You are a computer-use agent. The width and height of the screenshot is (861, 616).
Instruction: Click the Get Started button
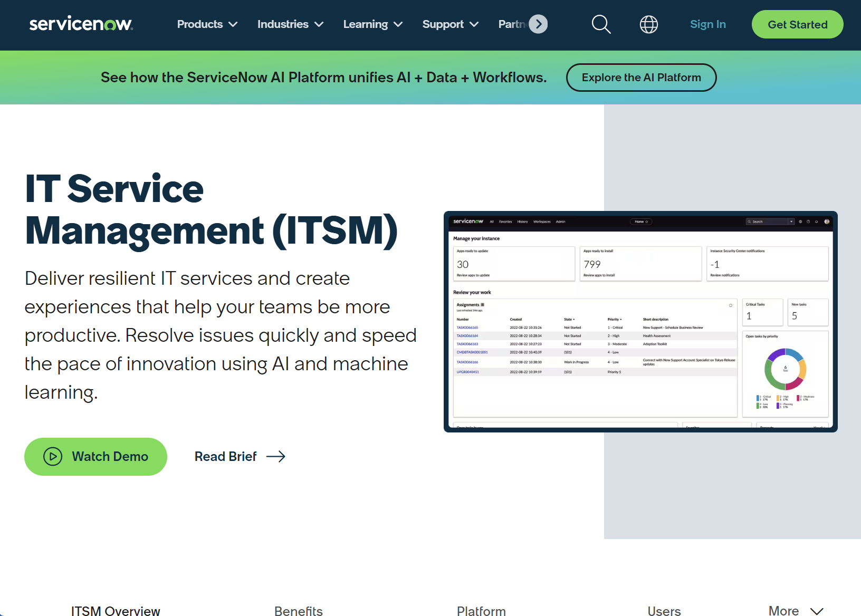pos(797,24)
